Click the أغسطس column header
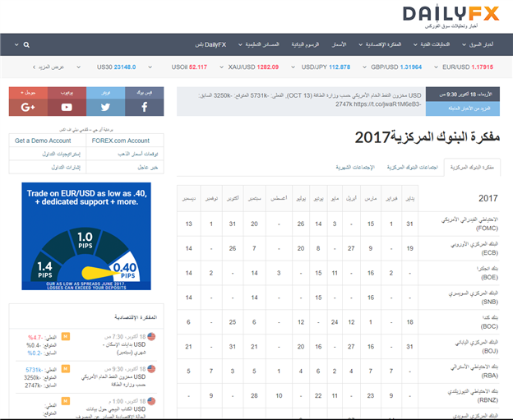513x420 pixels. 279,199
